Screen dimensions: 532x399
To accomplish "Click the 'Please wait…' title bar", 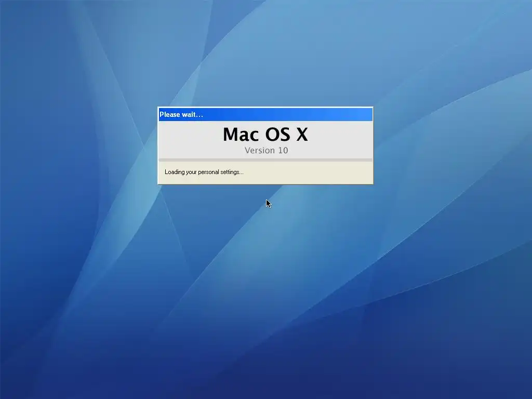I will (x=265, y=114).
